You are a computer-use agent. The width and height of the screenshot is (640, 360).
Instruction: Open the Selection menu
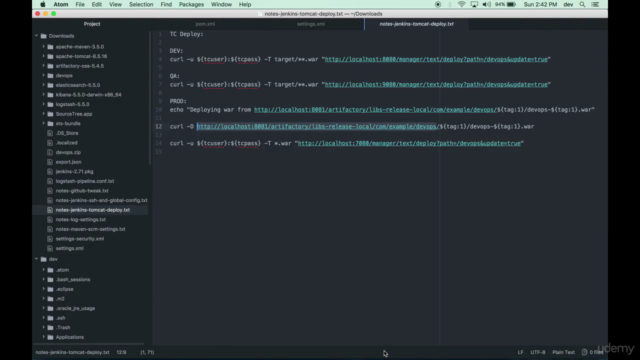click(x=141, y=4)
